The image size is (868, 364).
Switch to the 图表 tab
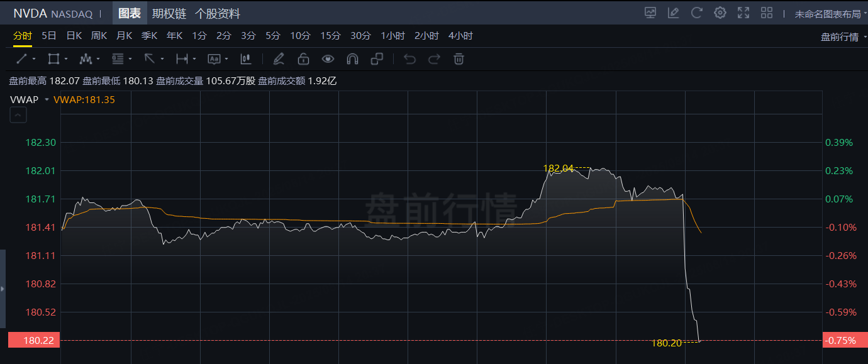coord(130,13)
